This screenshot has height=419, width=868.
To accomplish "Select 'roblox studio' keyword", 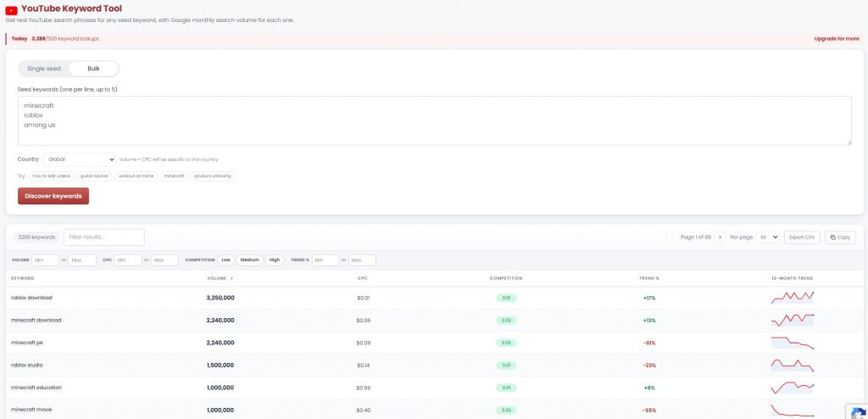I will tap(26, 366).
